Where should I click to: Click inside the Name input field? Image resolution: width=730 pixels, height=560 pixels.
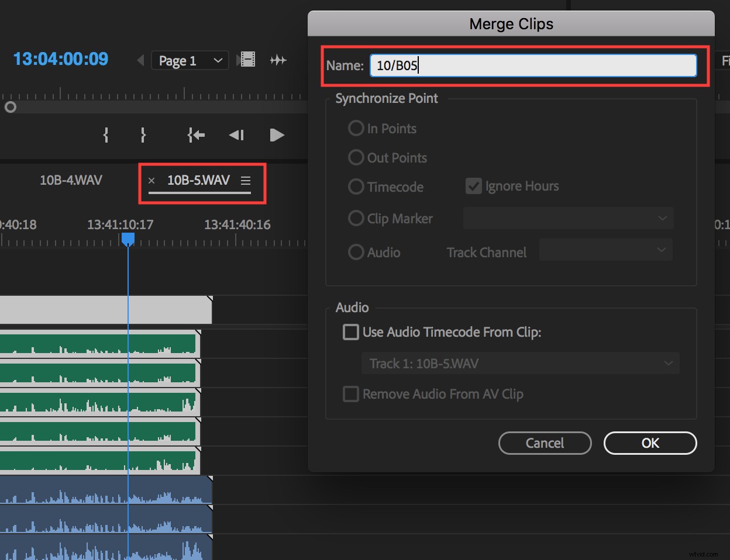(532, 65)
